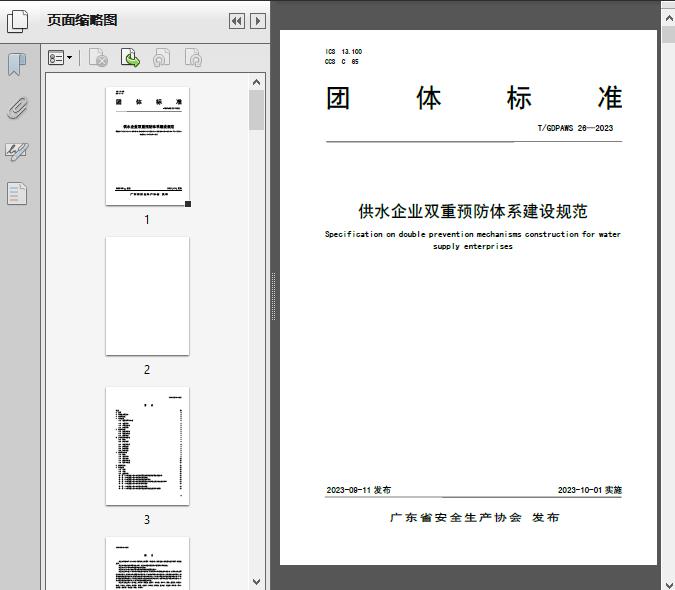Image resolution: width=675 pixels, height=590 pixels.
Task: Click page number label 2 under thumbnail
Action: coord(147,370)
